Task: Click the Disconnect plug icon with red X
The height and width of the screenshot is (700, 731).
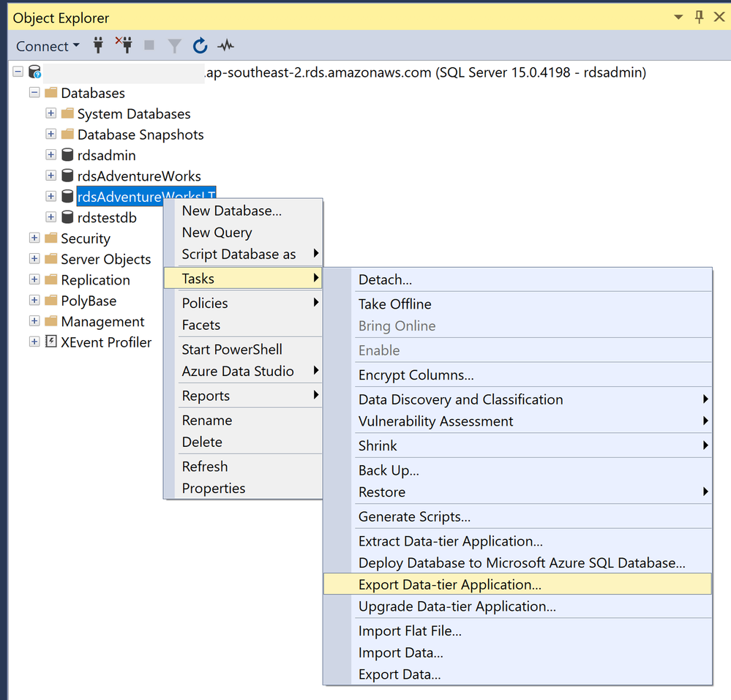Action: click(124, 45)
